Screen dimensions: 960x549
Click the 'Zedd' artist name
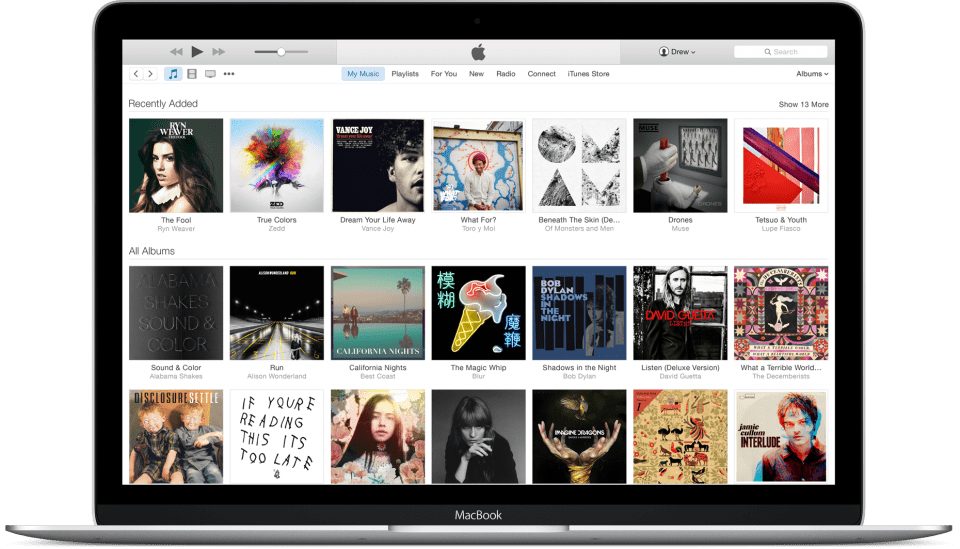[277, 228]
